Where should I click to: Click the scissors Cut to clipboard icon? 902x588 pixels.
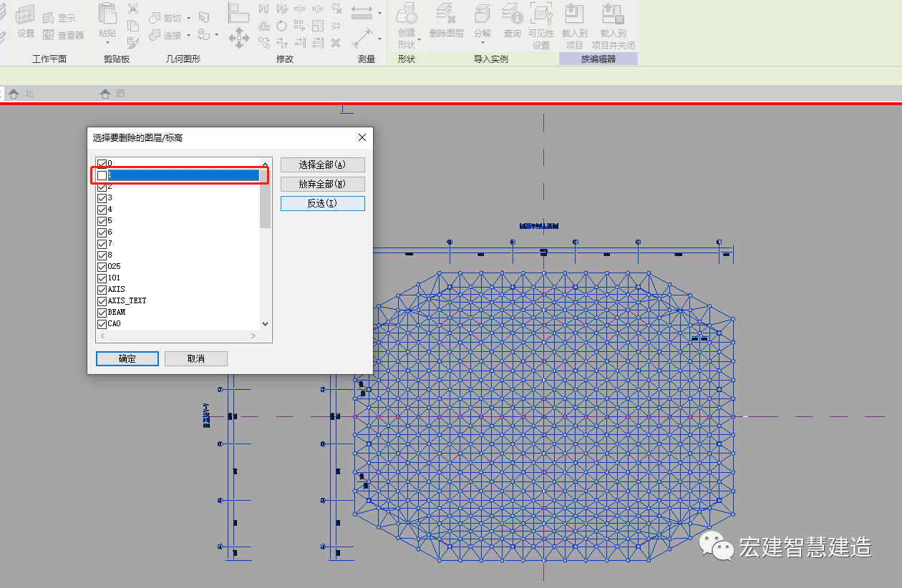pyautogui.click(x=133, y=9)
